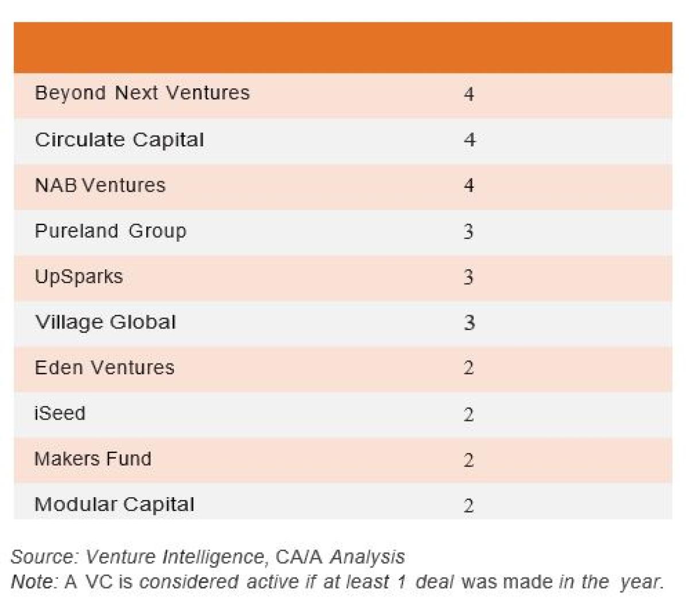Select the number 3 beside Village Global
The width and height of the screenshot is (689, 616).
tap(469, 323)
